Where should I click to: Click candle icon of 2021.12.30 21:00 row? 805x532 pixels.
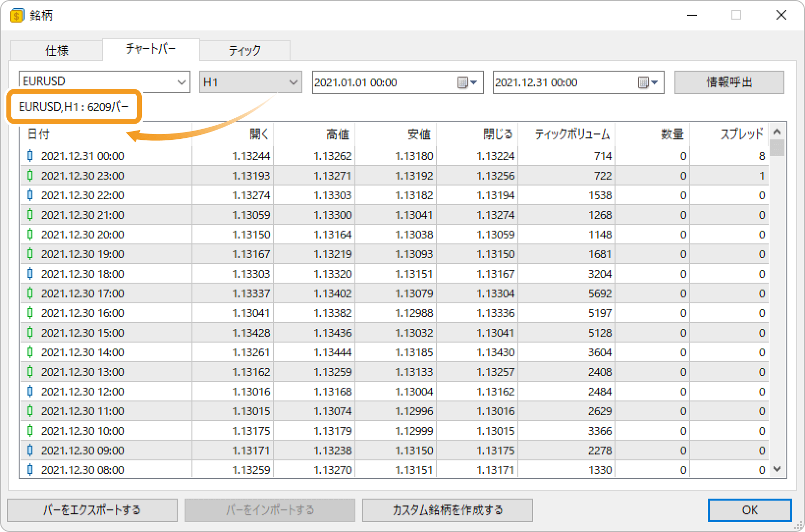(x=30, y=215)
